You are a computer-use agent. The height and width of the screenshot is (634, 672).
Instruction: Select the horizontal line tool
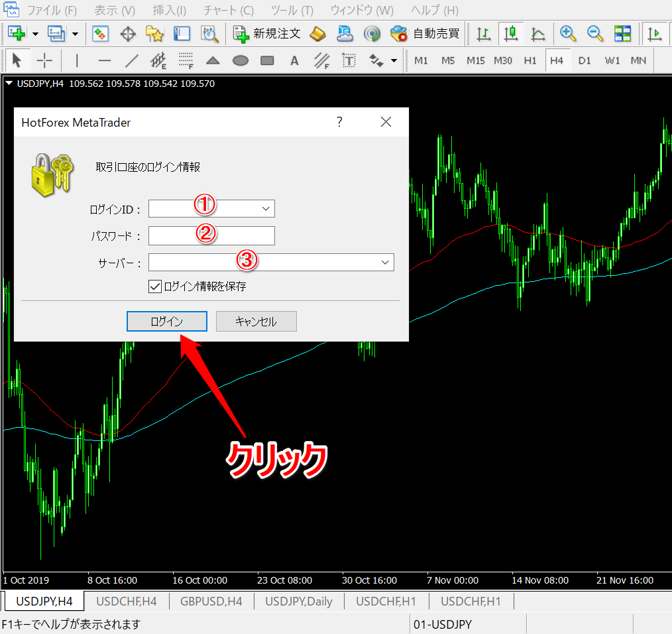[104, 60]
